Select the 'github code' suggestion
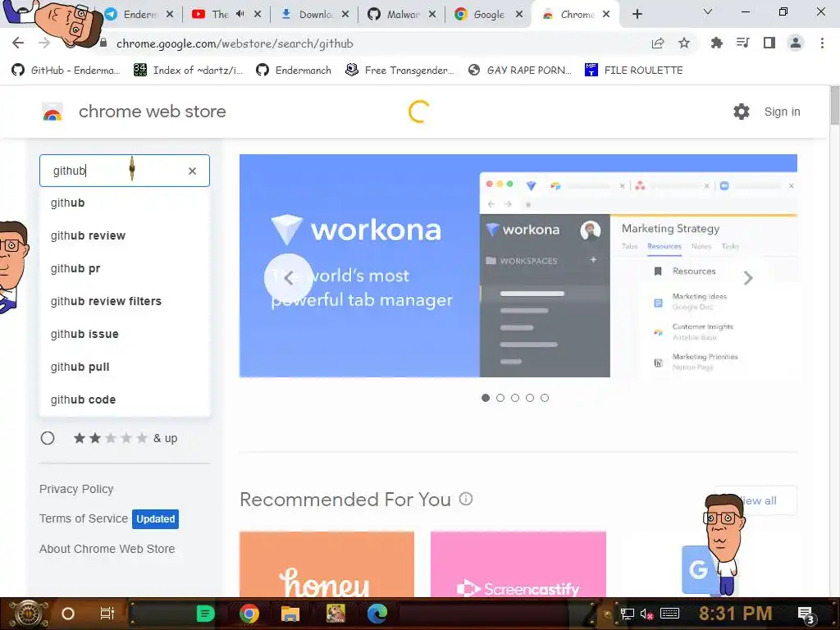 pyautogui.click(x=125, y=399)
